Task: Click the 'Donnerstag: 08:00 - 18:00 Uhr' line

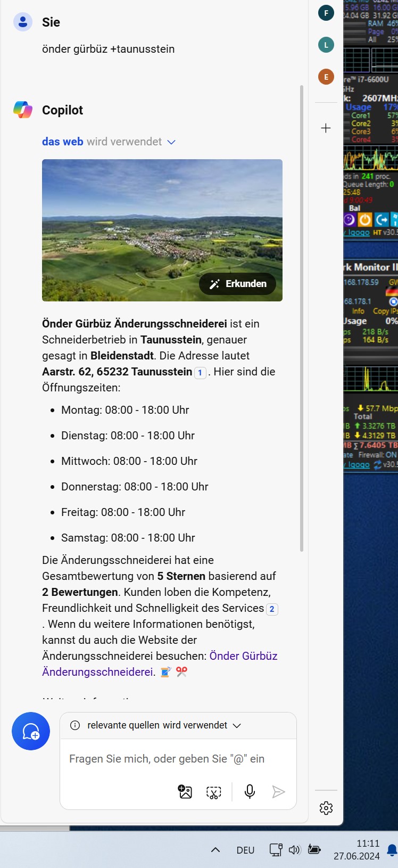Action: tap(135, 487)
